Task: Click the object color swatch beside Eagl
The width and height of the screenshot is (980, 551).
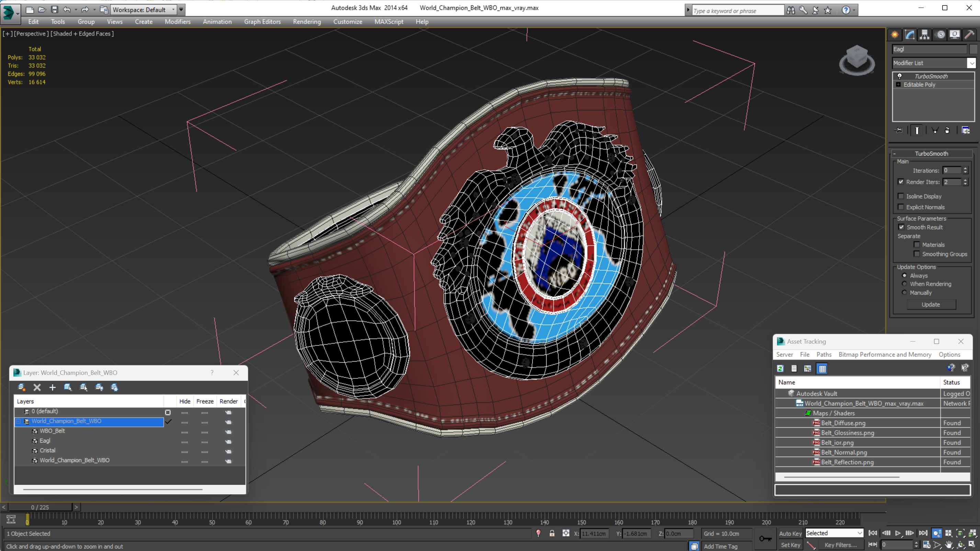Action: [x=973, y=49]
